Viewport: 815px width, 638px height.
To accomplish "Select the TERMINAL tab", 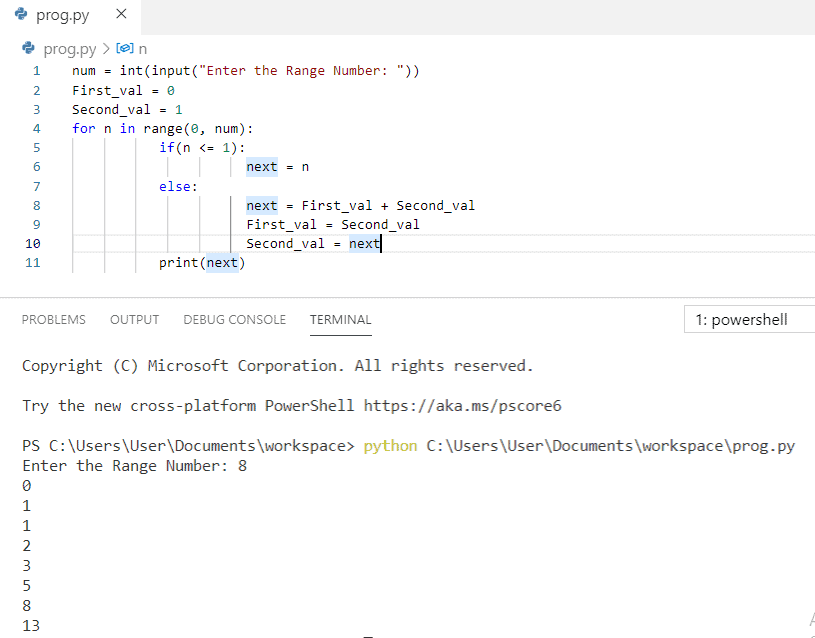I will pos(340,320).
